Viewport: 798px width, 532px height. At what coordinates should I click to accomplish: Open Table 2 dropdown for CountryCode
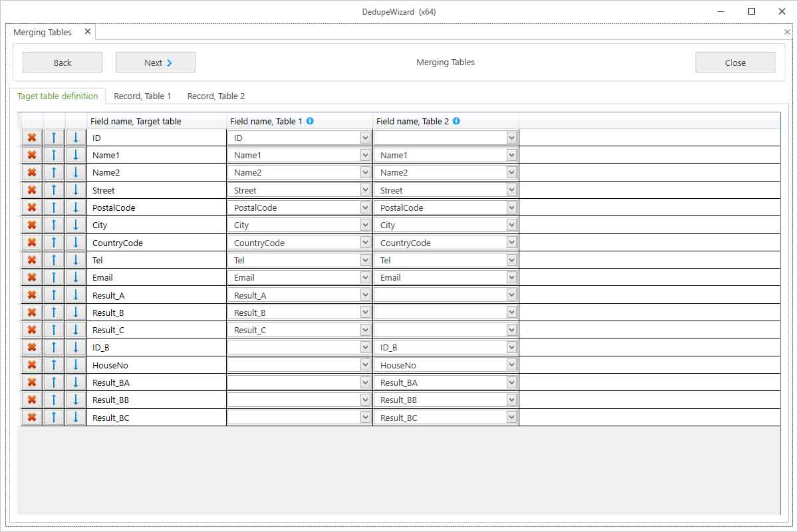[x=511, y=243]
